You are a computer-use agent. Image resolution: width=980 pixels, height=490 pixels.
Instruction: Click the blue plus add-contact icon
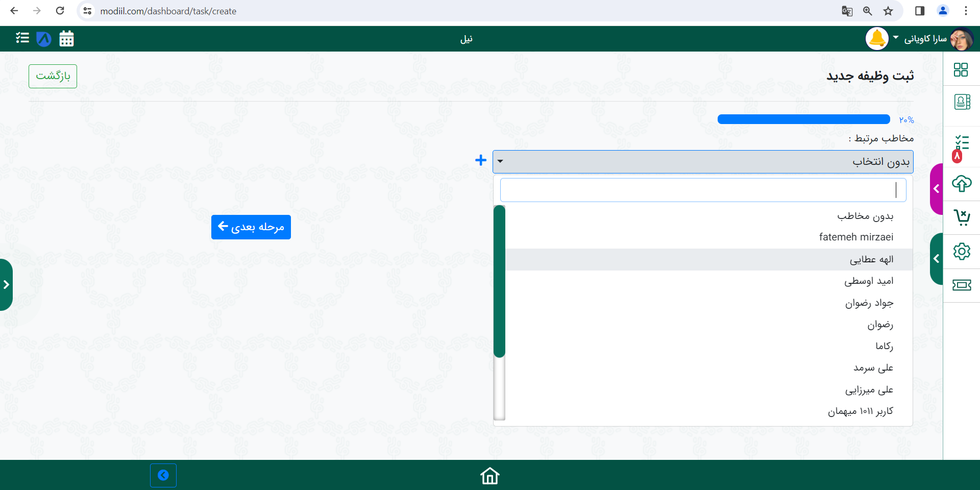point(480,160)
